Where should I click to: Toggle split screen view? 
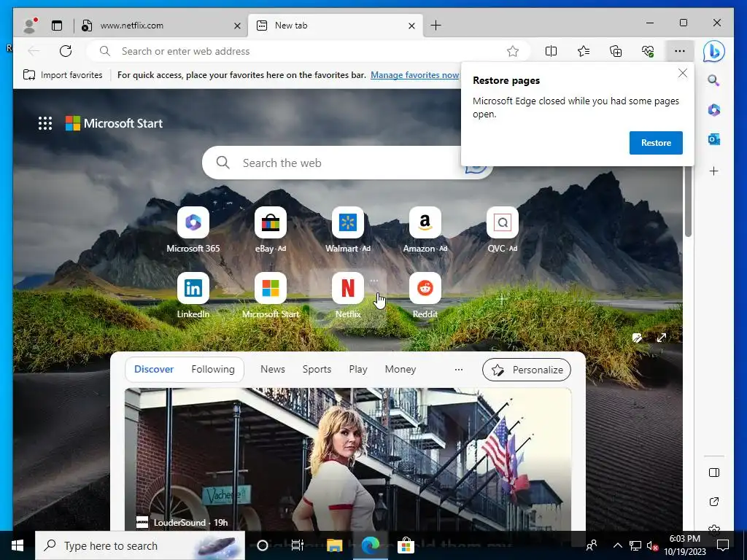pyautogui.click(x=551, y=51)
